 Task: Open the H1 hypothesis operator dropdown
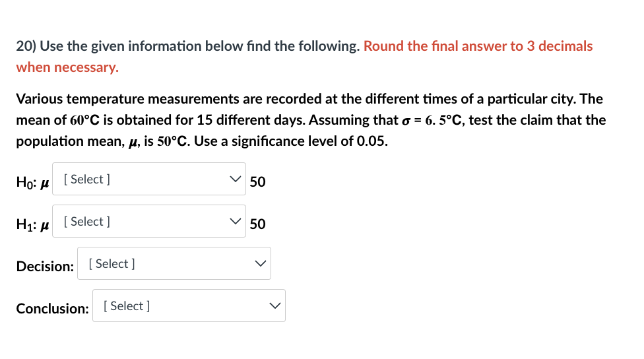(148, 221)
